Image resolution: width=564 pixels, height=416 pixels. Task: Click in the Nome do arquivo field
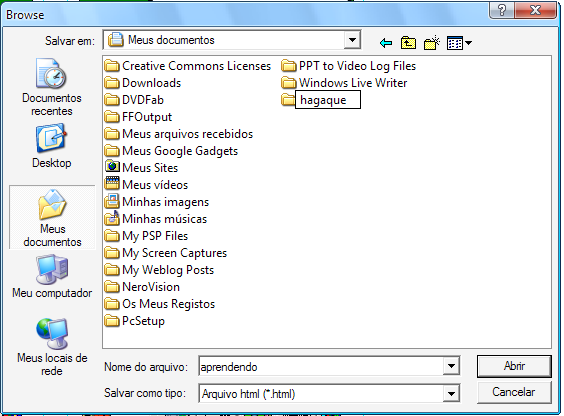(321, 367)
